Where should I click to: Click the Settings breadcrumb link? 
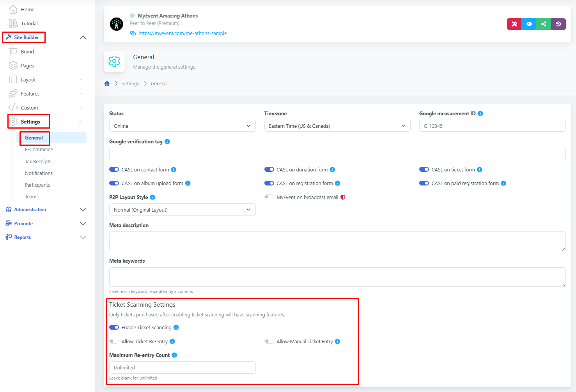[x=130, y=84]
